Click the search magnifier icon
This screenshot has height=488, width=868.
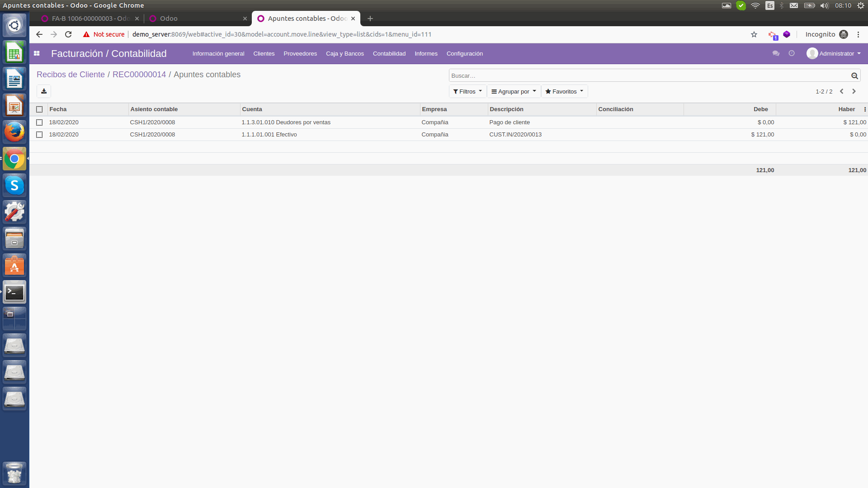(x=854, y=76)
